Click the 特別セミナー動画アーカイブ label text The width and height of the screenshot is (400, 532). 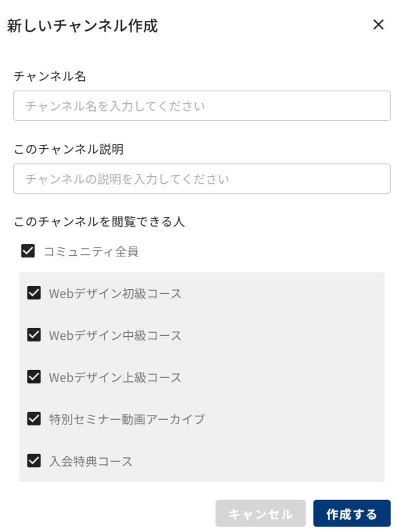[x=127, y=420]
